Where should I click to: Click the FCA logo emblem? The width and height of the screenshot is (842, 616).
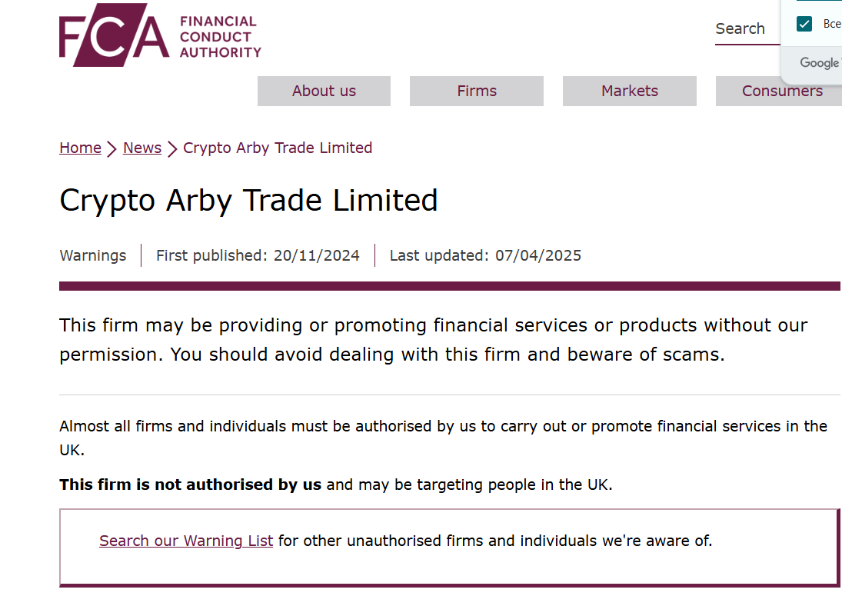114,35
